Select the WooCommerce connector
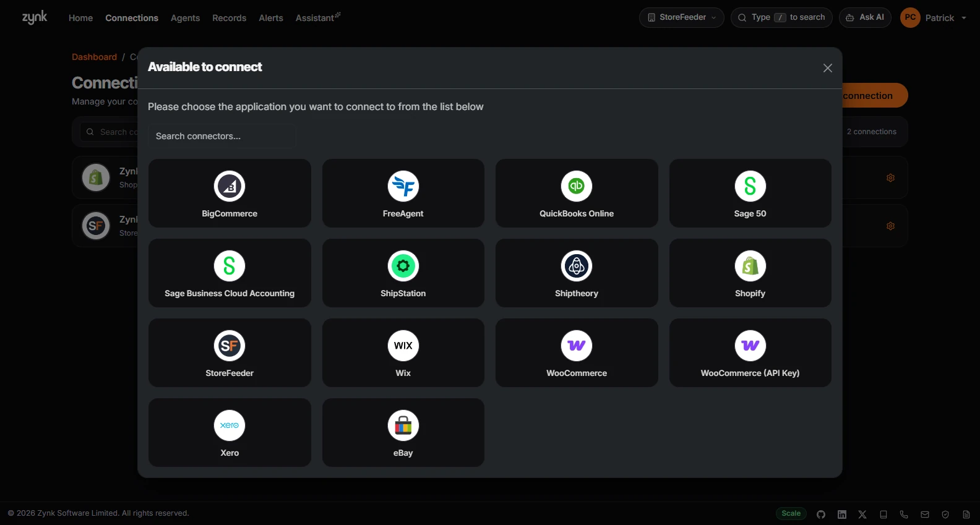The width and height of the screenshot is (980, 525). click(x=577, y=352)
